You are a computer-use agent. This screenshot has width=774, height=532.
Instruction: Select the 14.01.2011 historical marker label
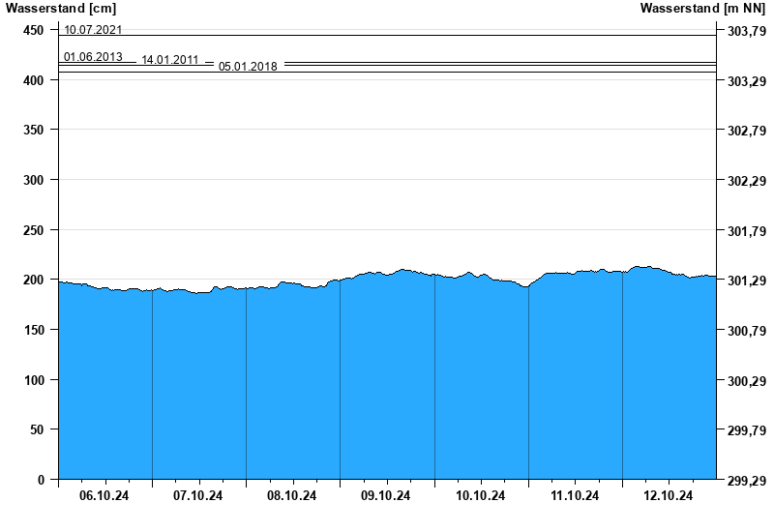(x=170, y=60)
